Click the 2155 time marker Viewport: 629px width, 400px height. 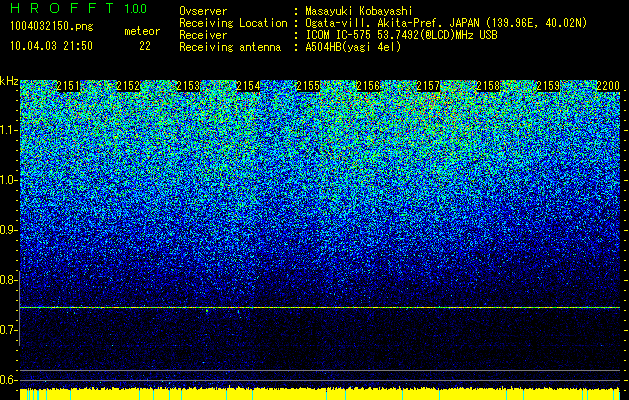[308, 86]
